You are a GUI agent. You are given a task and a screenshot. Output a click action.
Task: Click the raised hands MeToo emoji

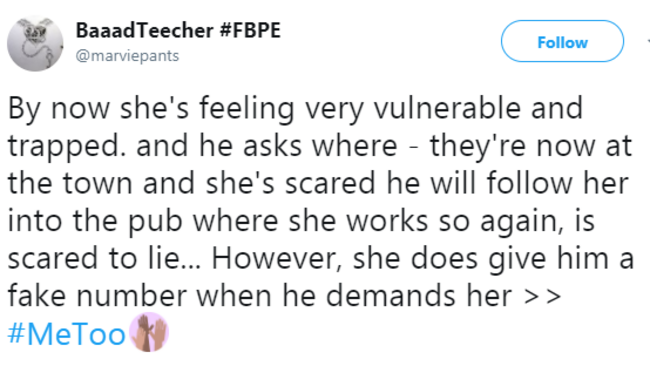(149, 332)
